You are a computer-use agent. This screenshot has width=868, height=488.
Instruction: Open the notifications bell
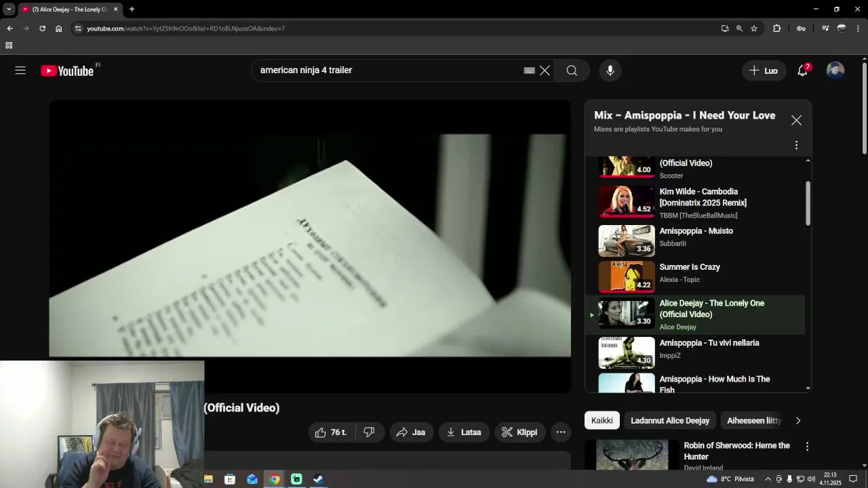802,70
